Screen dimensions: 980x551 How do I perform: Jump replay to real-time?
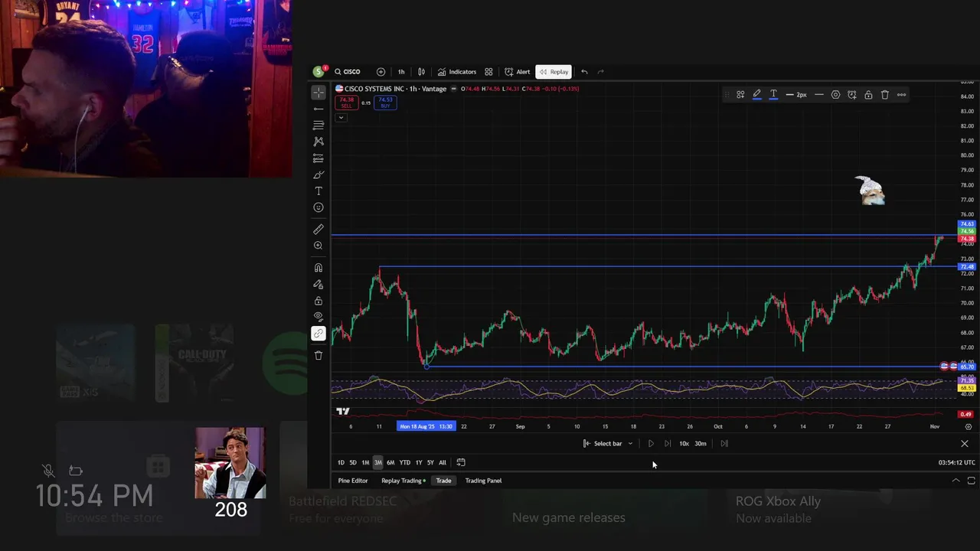pyautogui.click(x=724, y=443)
